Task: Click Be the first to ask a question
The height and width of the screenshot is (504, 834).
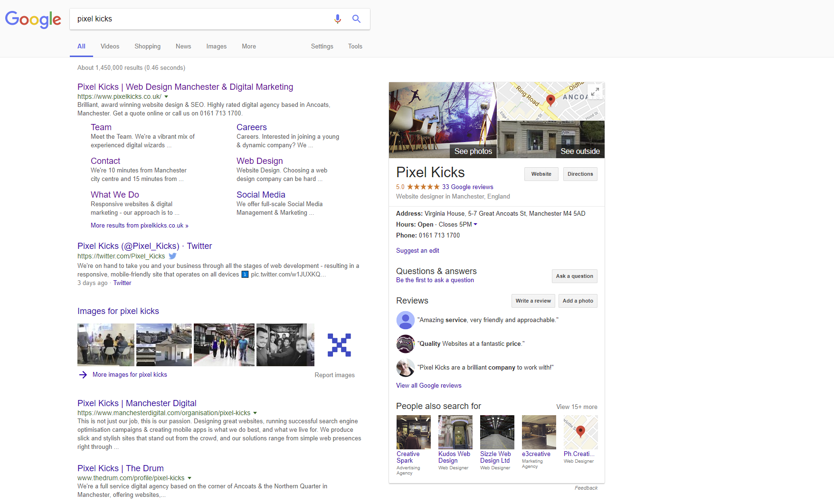Action: (x=435, y=280)
